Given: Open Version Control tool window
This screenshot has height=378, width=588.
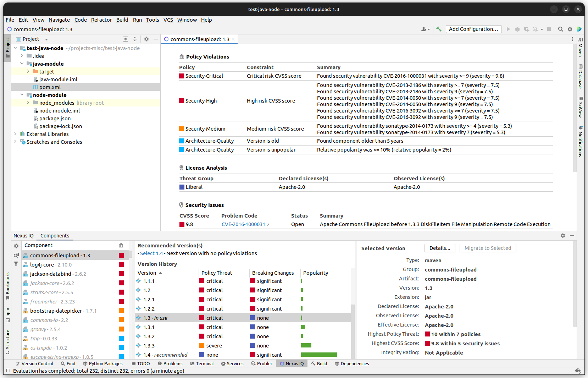Looking at the screenshot, I should pos(34,363).
